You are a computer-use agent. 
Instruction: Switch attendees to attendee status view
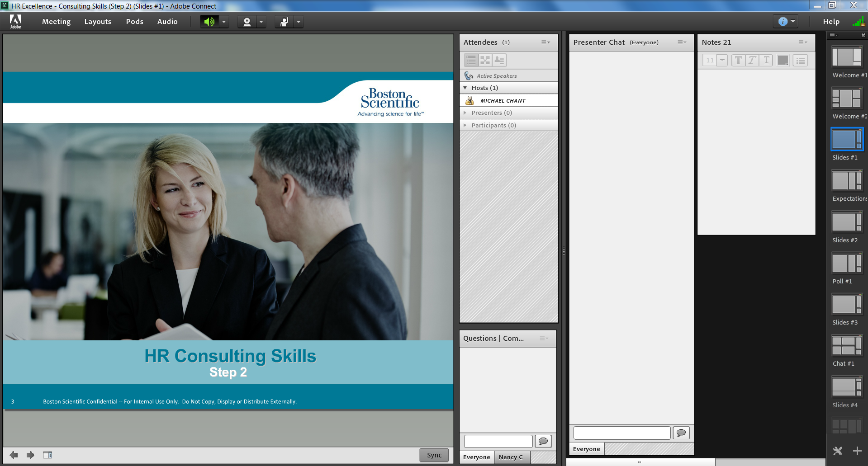tap(498, 60)
